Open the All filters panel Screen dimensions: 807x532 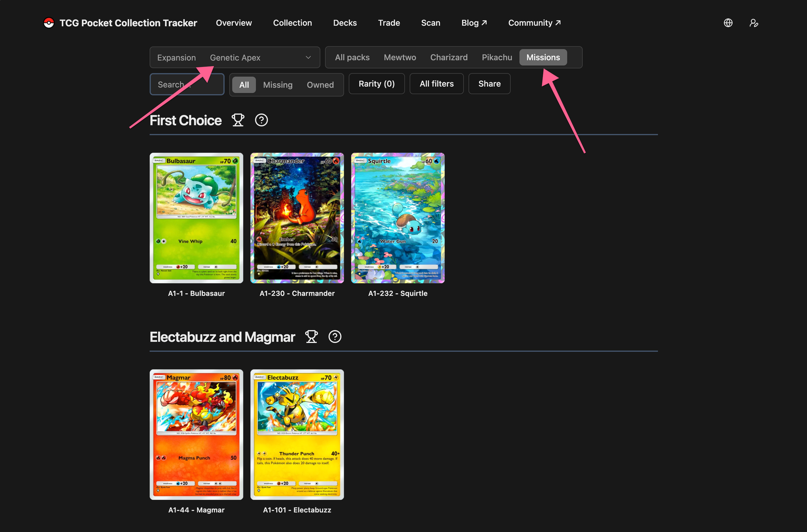436,84
